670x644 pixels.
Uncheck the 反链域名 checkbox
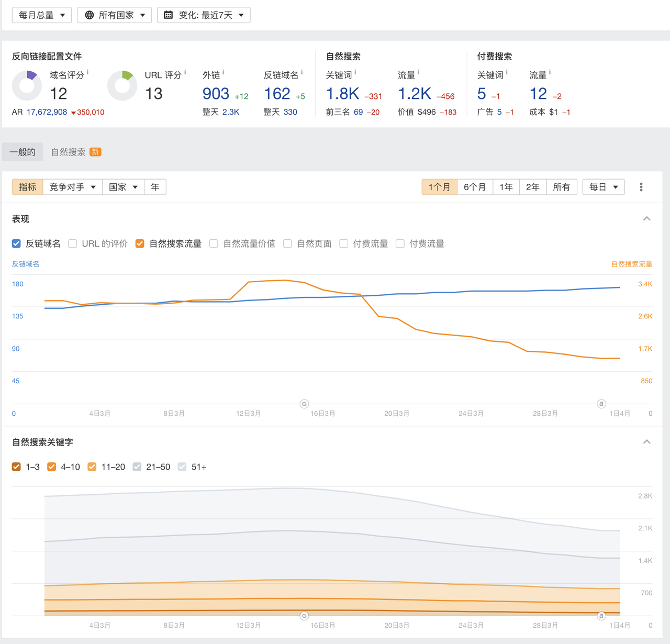tap(16, 243)
